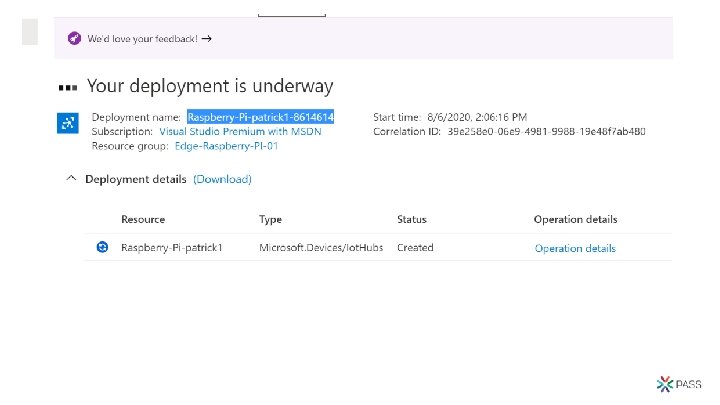Click the gray square in the corner
The height and width of the screenshot is (405, 720).
click(x=30, y=32)
